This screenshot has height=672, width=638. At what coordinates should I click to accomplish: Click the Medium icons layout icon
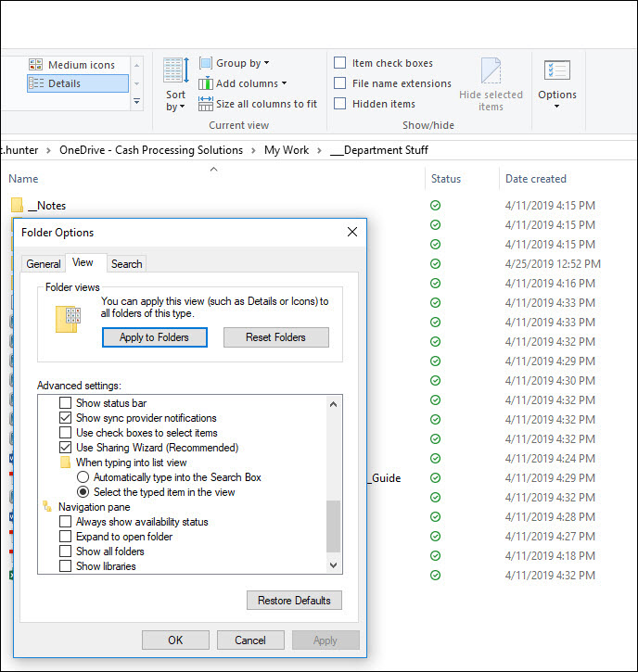coord(36,65)
